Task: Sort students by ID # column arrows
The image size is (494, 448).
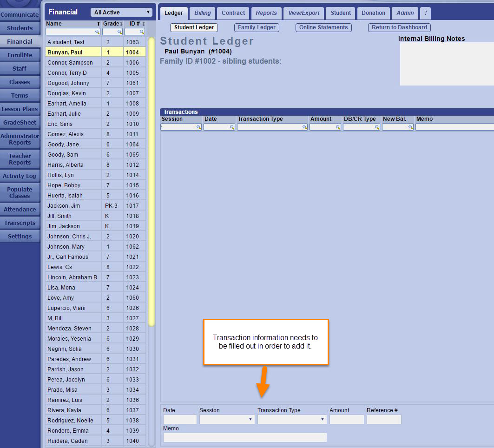Action: click(144, 24)
